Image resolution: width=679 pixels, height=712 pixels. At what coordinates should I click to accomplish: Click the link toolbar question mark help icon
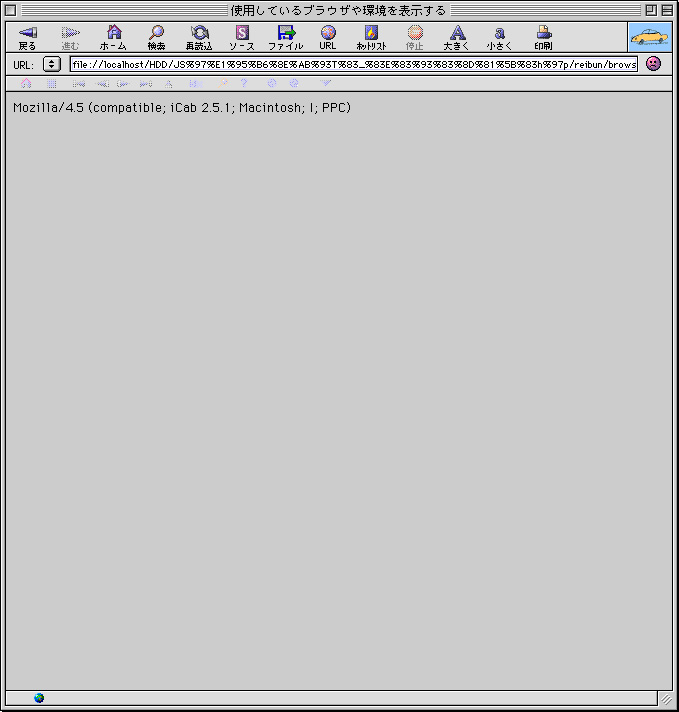(x=244, y=83)
